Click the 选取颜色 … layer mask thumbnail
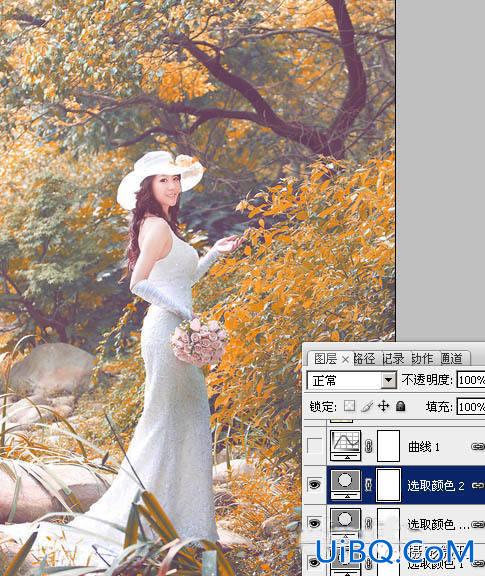 coord(389,523)
